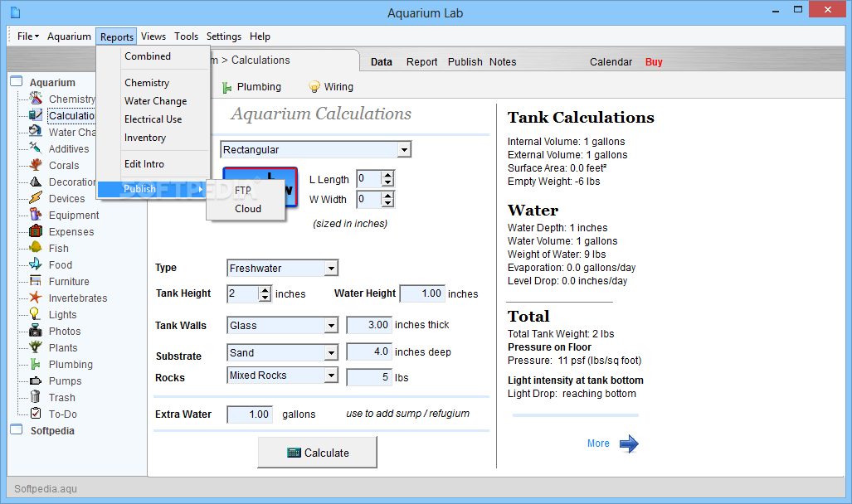
Task: Open the Aquarium menu
Action: pos(69,36)
